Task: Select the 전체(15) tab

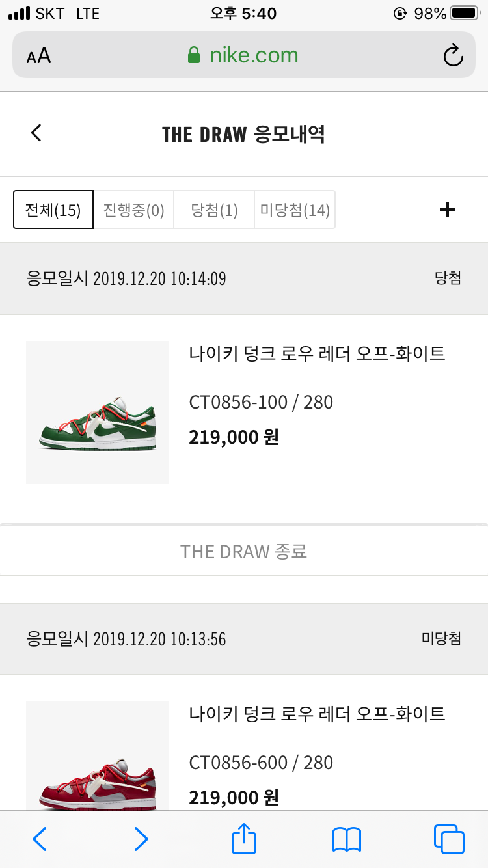Action: point(53,210)
